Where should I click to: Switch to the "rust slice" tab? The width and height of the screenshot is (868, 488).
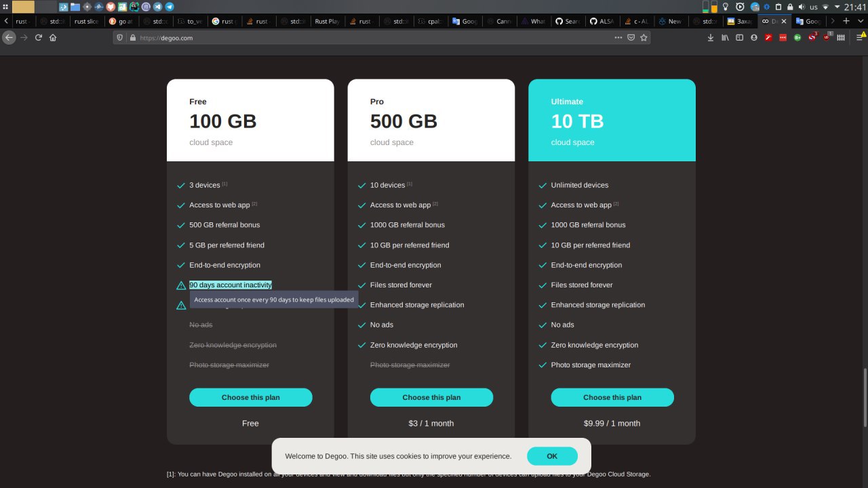[x=87, y=21]
